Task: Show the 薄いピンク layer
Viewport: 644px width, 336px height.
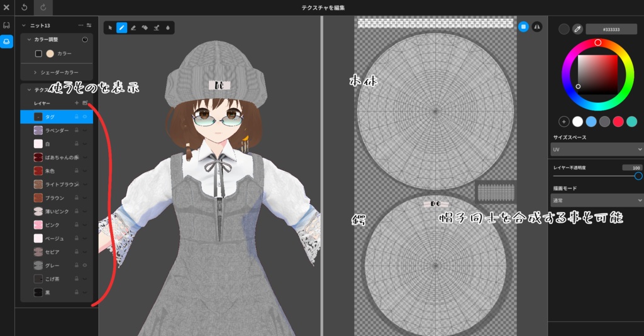Action: click(85, 211)
